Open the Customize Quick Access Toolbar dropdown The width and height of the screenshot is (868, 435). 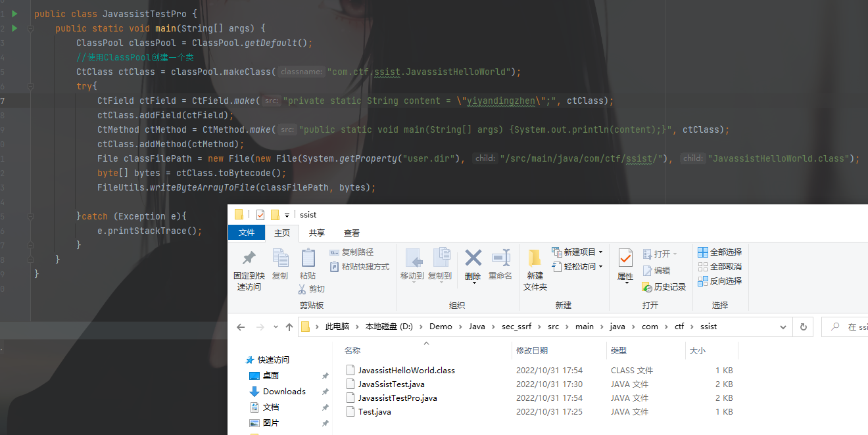click(287, 216)
